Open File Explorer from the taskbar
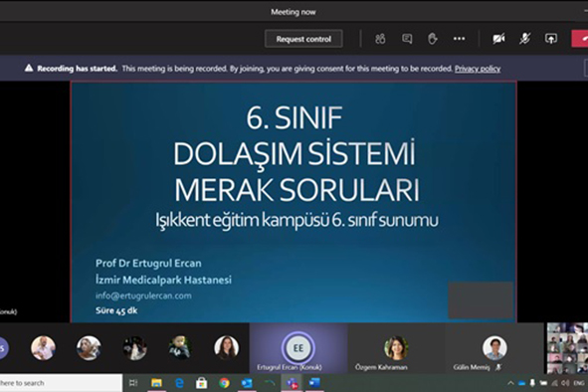Screen dimensions: 588x392 tap(156, 383)
